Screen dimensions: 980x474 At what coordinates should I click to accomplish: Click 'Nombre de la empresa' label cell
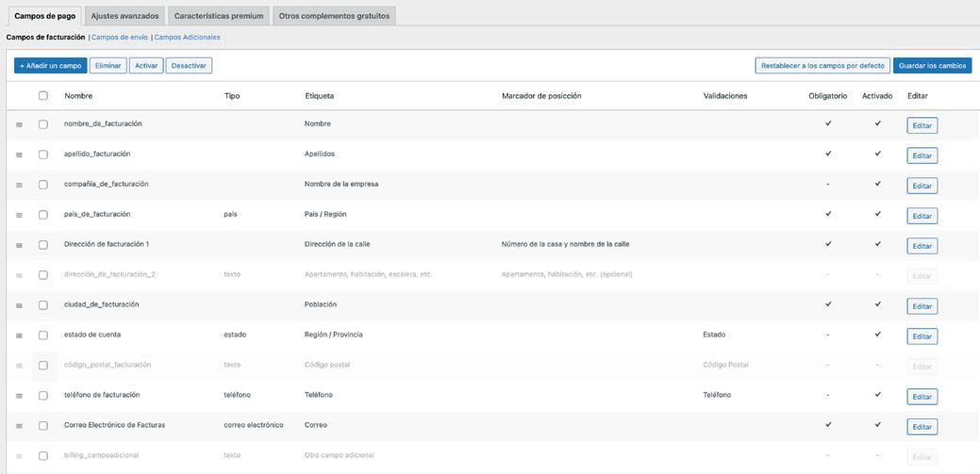(x=341, y=185)
